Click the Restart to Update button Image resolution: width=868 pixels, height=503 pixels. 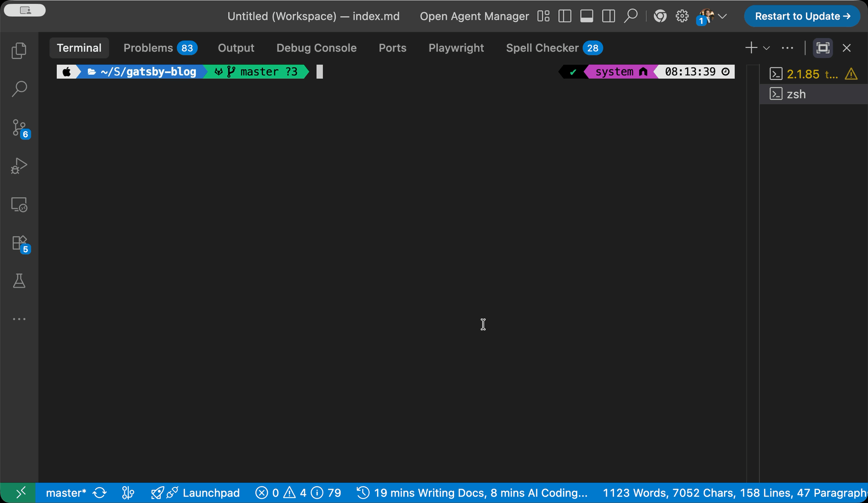click(x=801, y=16)
